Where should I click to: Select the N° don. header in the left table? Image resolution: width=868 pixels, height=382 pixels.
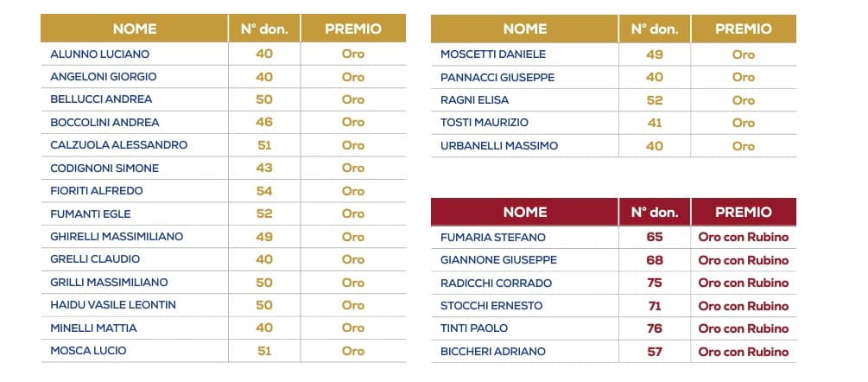click(x=264, y=29)
